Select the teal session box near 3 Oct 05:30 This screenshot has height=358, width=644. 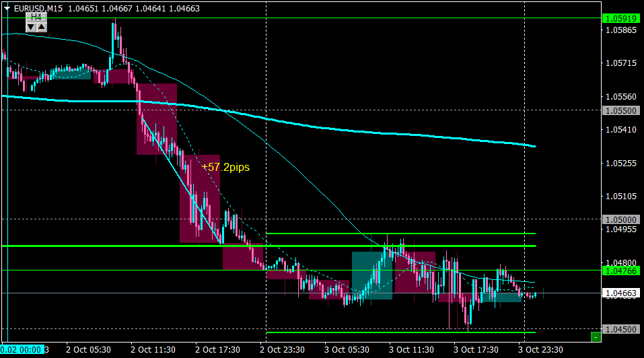coord(372,275)
